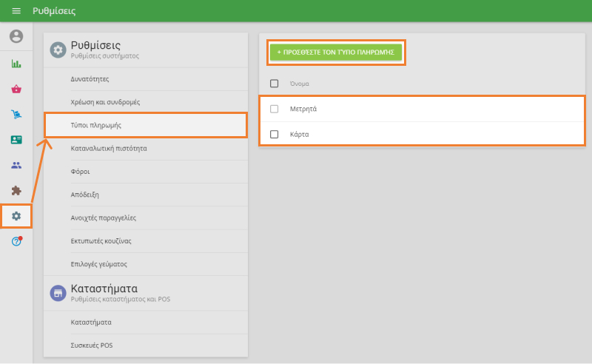Click the Προσθέστε τον τύπο πληρωμής button

(336, 53)
